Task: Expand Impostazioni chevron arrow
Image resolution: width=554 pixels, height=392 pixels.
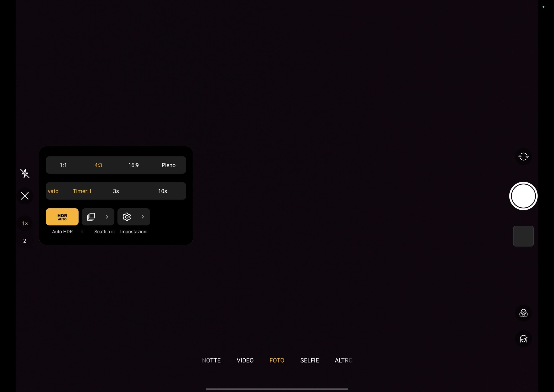Action: tap(143, 217)
